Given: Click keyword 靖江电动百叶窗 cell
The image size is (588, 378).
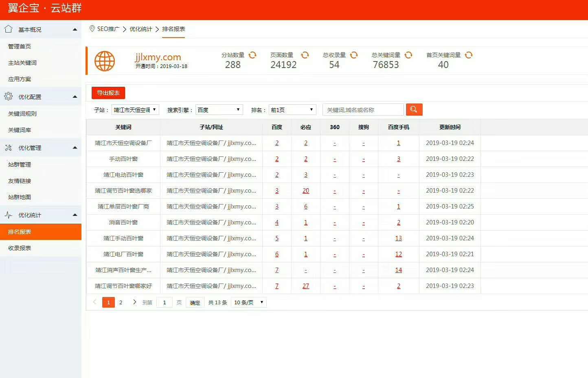Looking at the screenshot, I should pyautogui.click(x=123, y=175).
